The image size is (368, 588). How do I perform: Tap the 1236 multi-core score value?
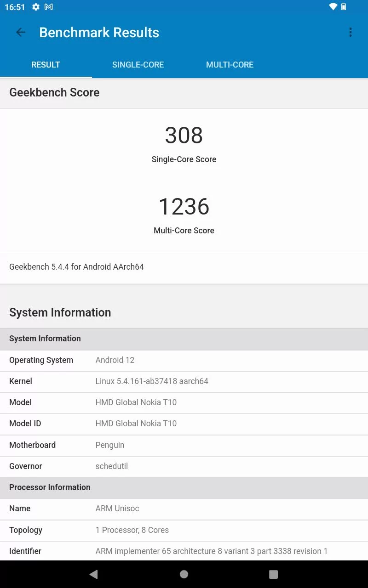(x=184, y=206)
